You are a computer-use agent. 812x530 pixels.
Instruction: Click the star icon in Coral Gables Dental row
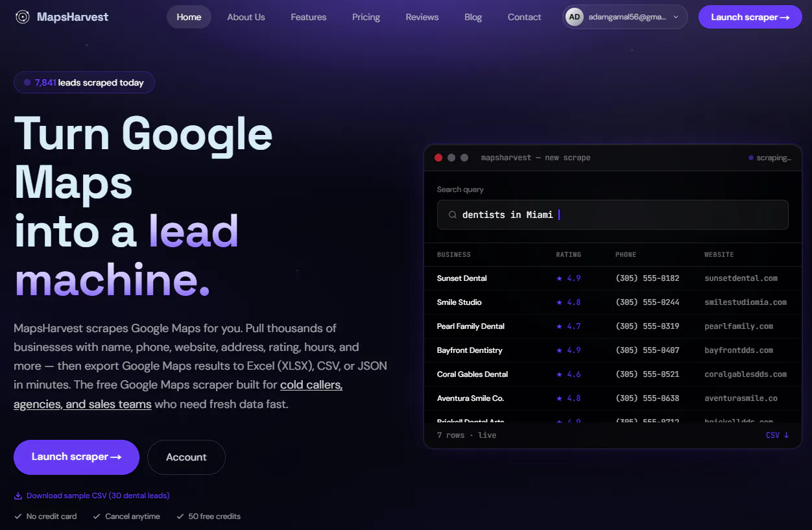tap(559, 374)
